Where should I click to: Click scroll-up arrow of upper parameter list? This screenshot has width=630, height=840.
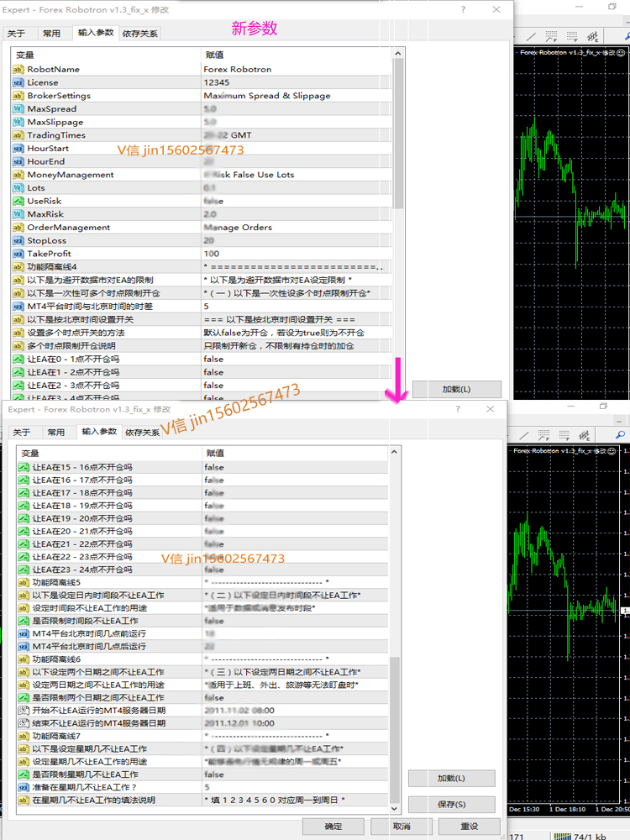[x=397, y=54]
